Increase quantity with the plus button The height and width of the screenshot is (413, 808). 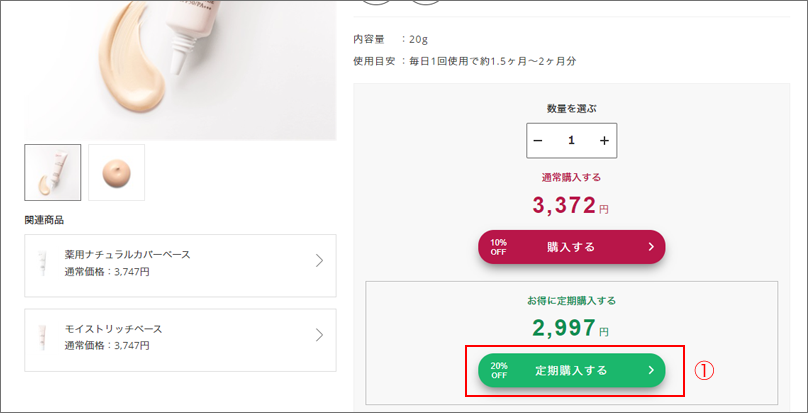(x=604, y=141)
